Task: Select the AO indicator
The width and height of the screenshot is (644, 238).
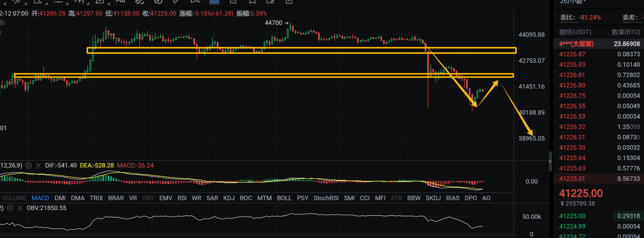Action: point(486,198)
